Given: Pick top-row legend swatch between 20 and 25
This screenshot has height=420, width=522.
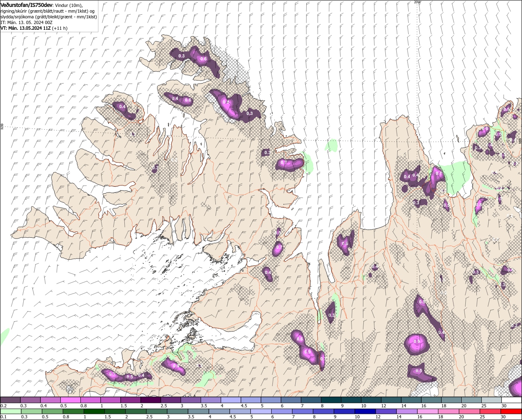Looking at the screenshot, I should (x=472, y=400).
